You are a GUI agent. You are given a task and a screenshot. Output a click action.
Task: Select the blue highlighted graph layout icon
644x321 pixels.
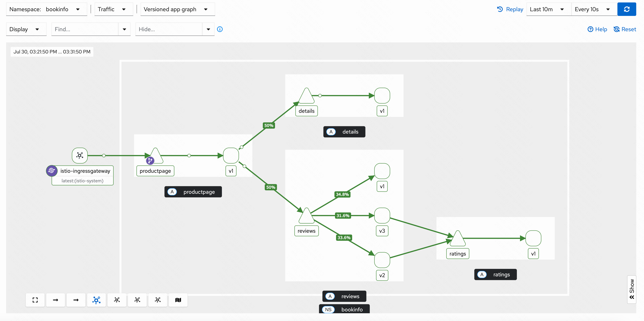pyautogui.click(x=96, y=300)
